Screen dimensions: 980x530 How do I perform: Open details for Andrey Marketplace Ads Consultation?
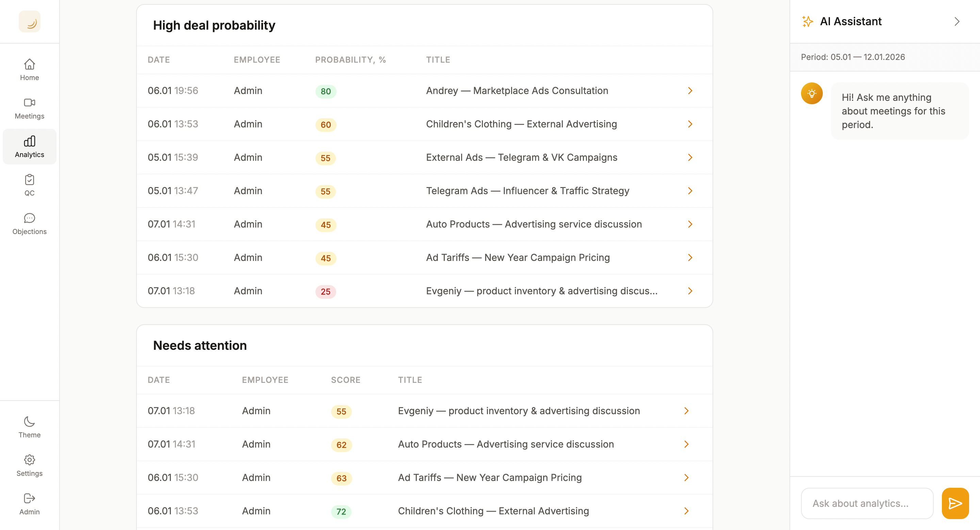[x=690, y=91]
